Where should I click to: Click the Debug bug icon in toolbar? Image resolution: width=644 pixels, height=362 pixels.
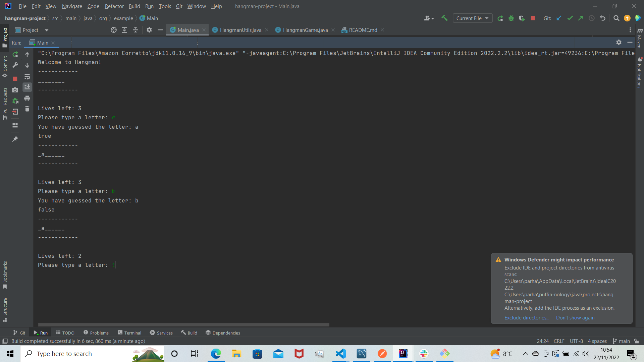[x=511, y=18]
